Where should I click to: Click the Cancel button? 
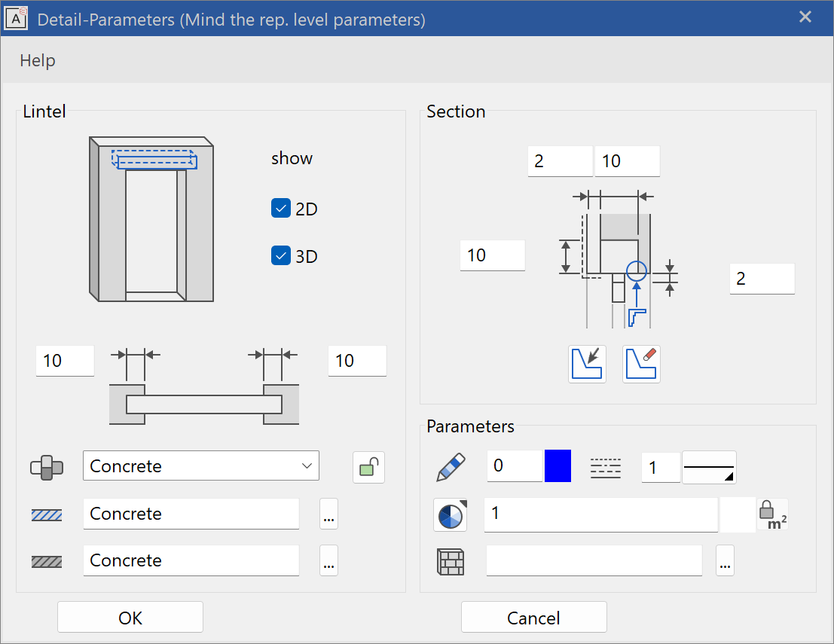[x=534, y=618]
